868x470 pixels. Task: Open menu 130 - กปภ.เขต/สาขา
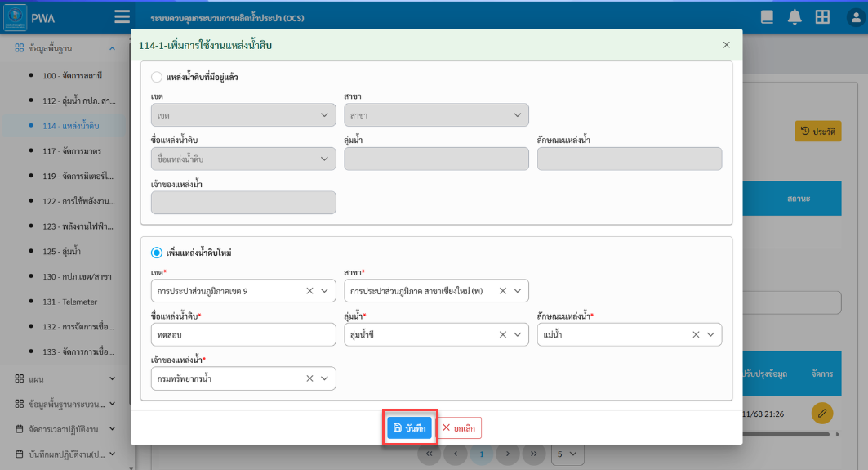coord(77,276)
